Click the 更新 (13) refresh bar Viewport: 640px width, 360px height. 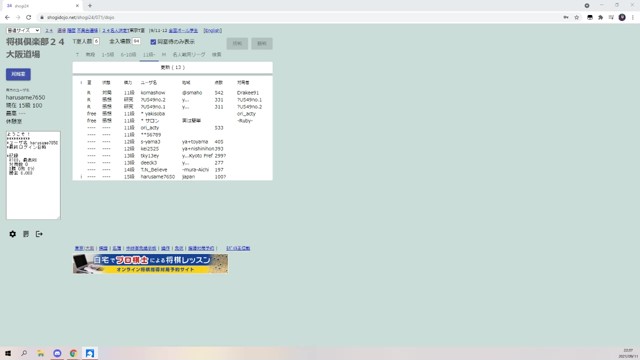(172, 67)
